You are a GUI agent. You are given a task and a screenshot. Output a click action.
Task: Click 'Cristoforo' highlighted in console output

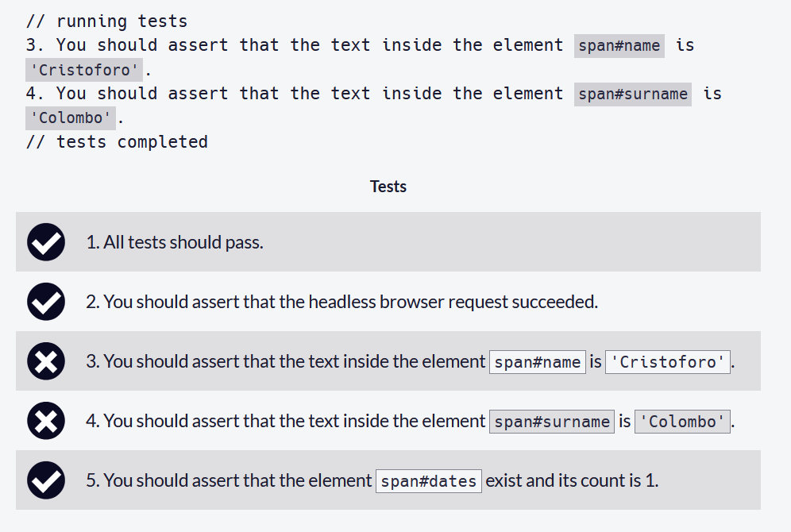click(x=83, y=70)
